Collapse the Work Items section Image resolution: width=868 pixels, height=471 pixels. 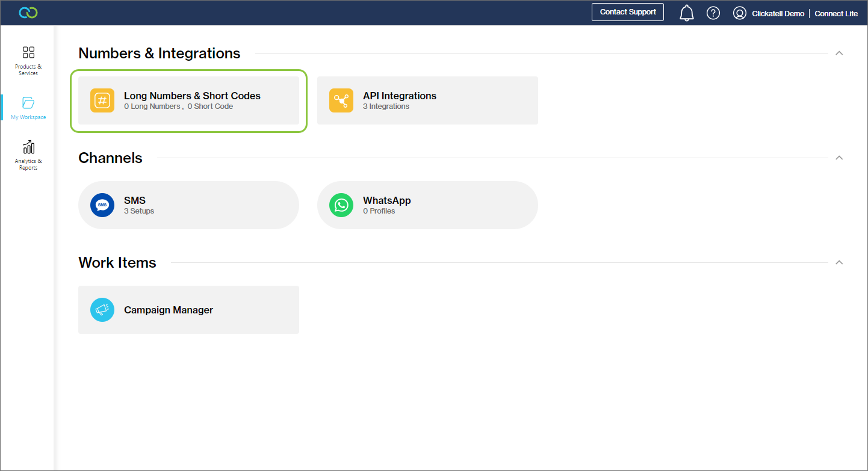click(x=839, y=263)
